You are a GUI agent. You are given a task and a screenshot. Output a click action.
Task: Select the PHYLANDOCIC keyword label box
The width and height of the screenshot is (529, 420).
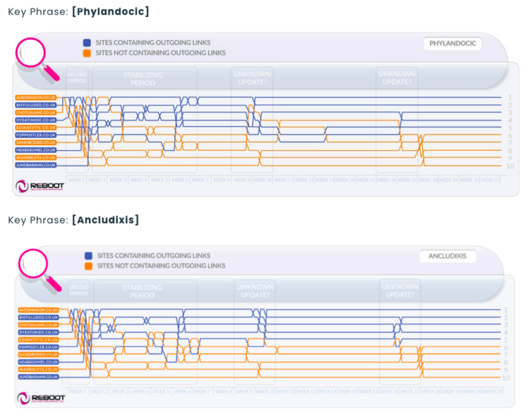click(x=453, y=43)
